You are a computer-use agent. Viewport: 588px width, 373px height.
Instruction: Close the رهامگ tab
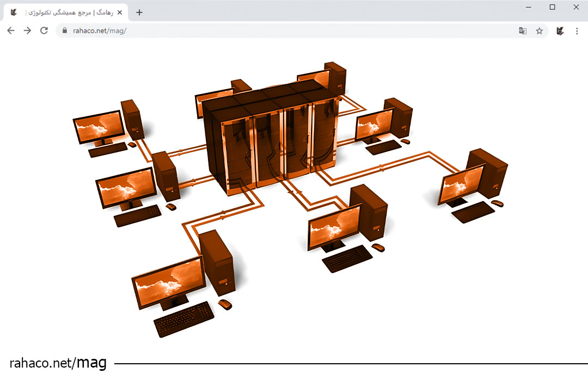click(119, 13)
